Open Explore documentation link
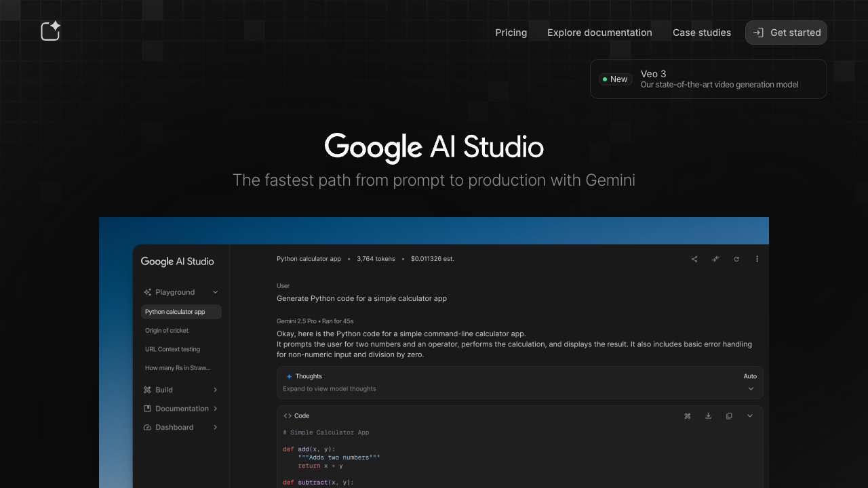Viewport: 868px width, 488px height. tap(599, 33)
